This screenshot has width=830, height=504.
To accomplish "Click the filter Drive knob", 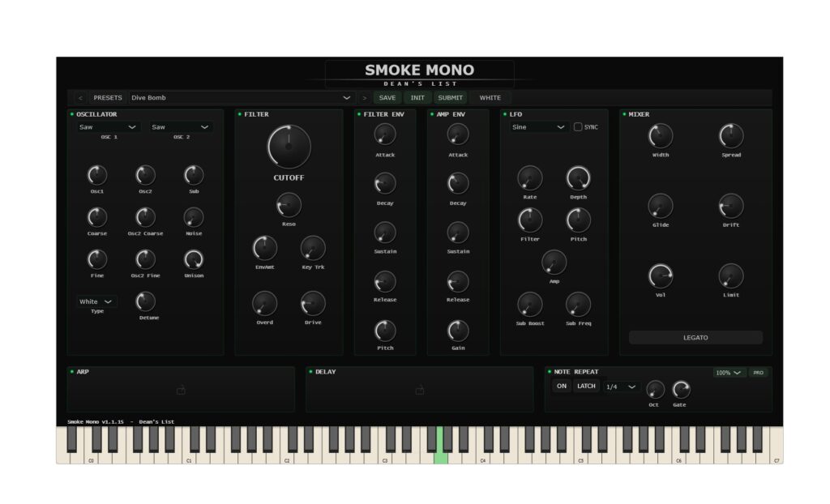I will (x=313, y=303).
